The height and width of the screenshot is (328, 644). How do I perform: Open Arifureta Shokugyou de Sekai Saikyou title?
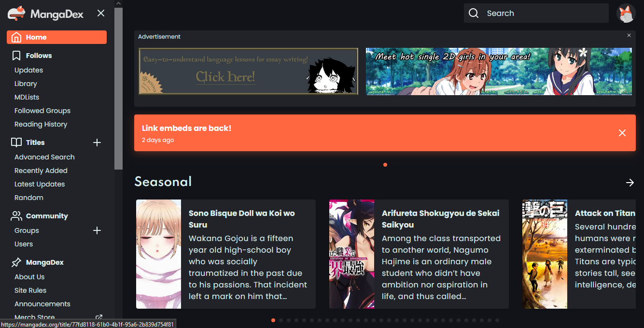(440, 219)
